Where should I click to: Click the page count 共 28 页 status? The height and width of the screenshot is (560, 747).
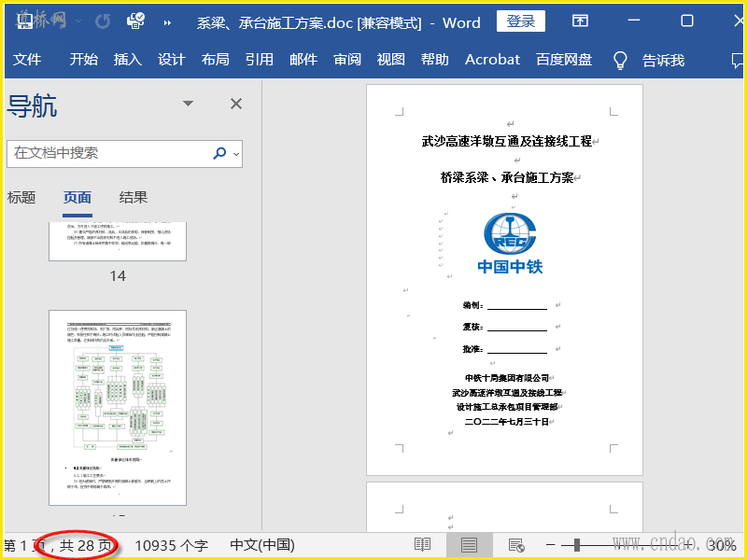pos(85,545)
